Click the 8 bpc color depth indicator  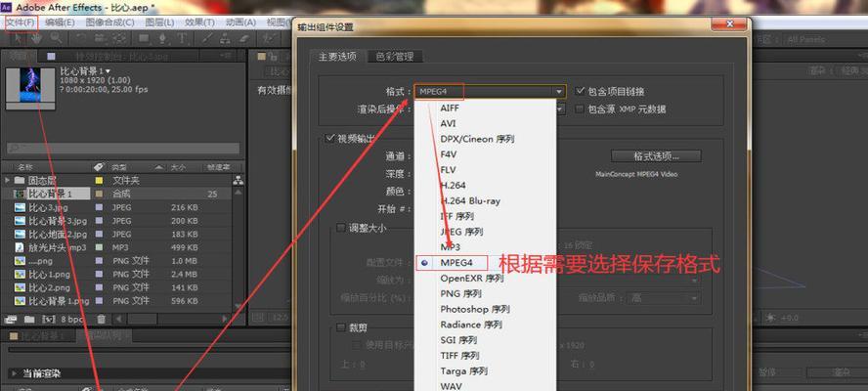[71, 319]
